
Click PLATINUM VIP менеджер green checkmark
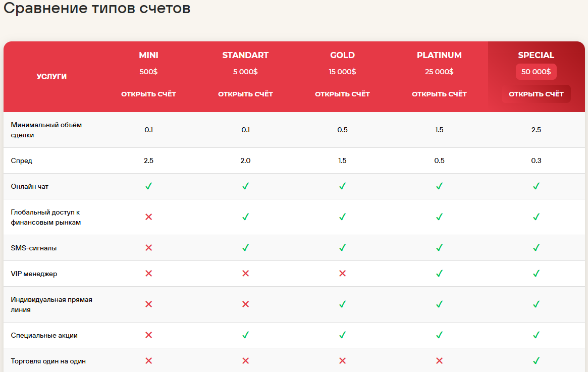point(439,274)
